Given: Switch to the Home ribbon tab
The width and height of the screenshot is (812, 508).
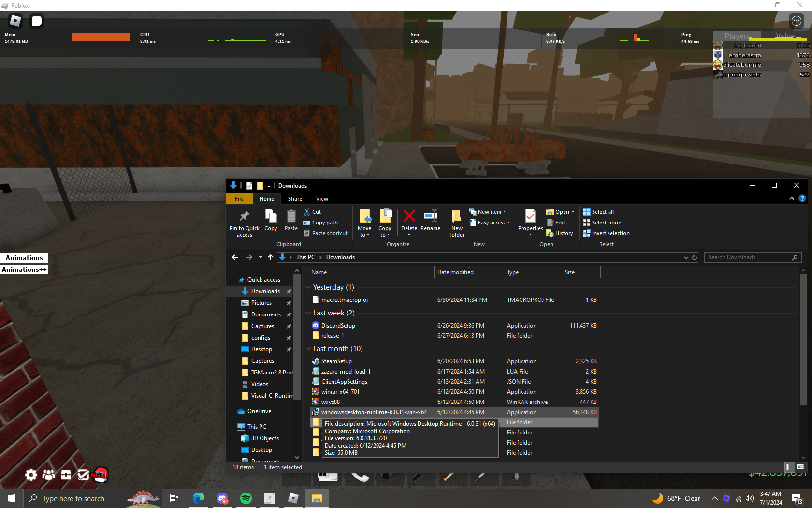Looking at the screenshot, I should pos(267,199).
